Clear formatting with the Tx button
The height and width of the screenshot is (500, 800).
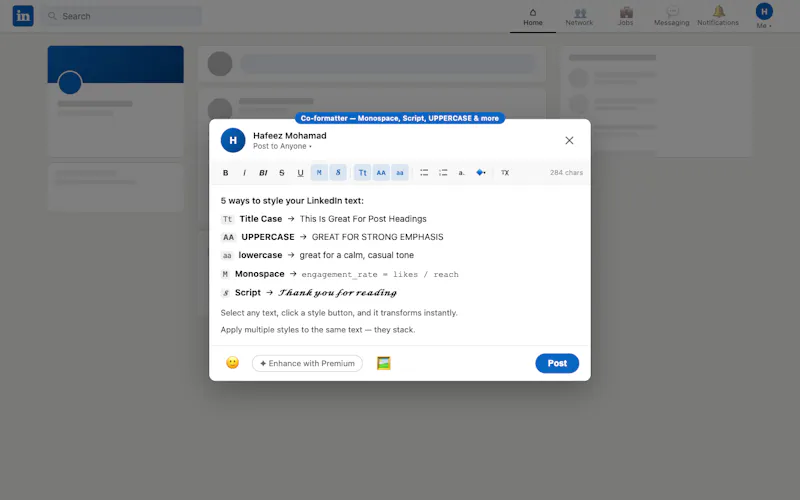click(505, 173)
